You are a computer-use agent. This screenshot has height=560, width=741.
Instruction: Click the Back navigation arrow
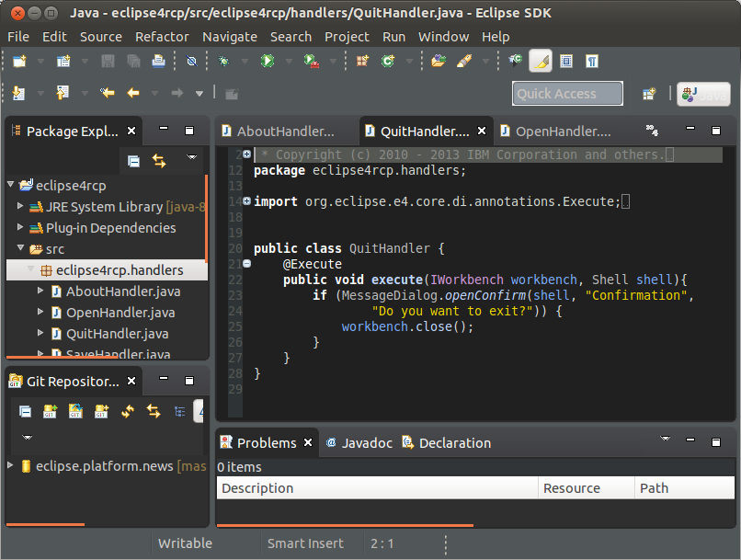click(133, 93)
